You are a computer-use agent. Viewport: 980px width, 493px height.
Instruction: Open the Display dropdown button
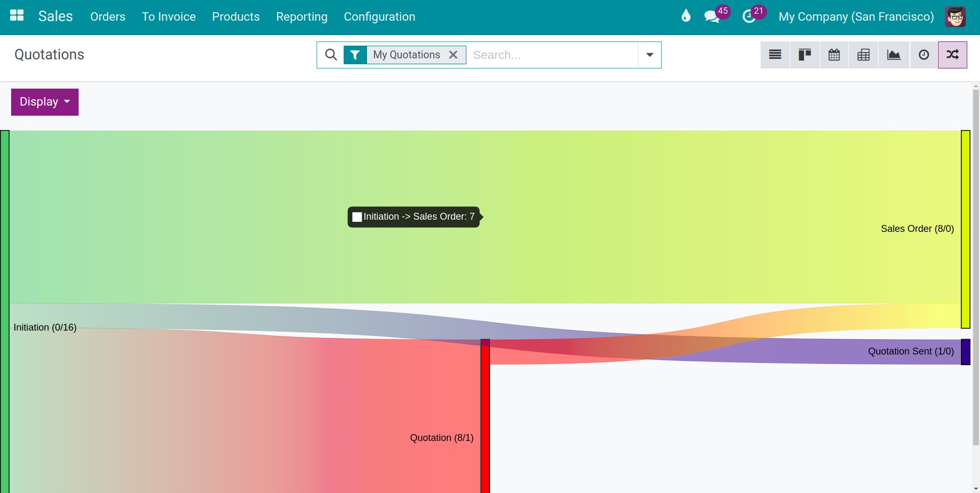coord(45,102)
